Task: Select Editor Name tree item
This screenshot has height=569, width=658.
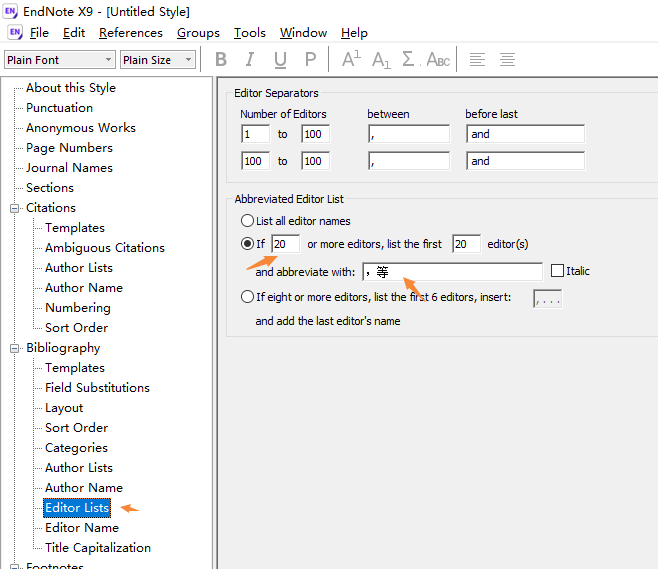Action: (82, 528)
